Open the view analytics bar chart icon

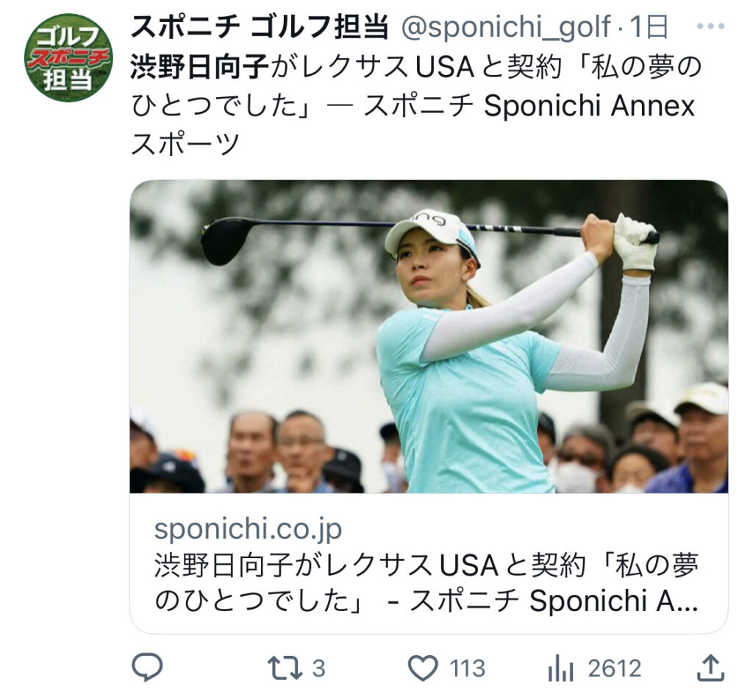(x=563, y=664)
